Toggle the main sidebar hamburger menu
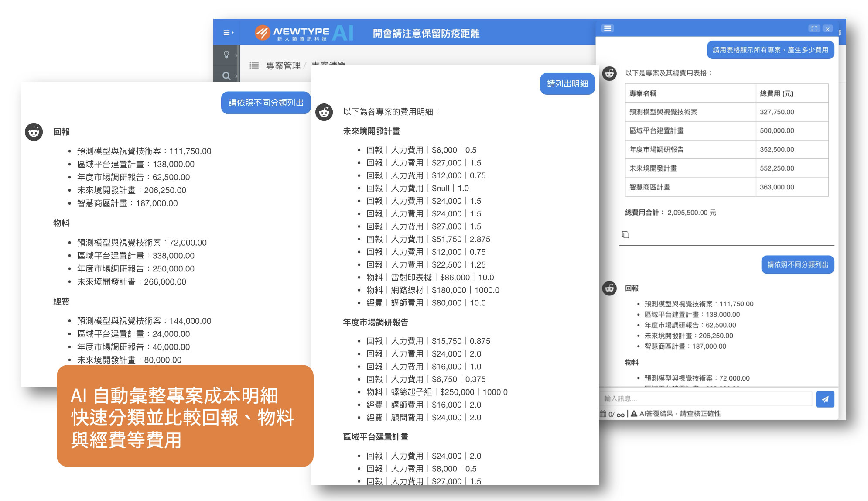The height and width of the screenshot is (501, 868). pos(227,33)
